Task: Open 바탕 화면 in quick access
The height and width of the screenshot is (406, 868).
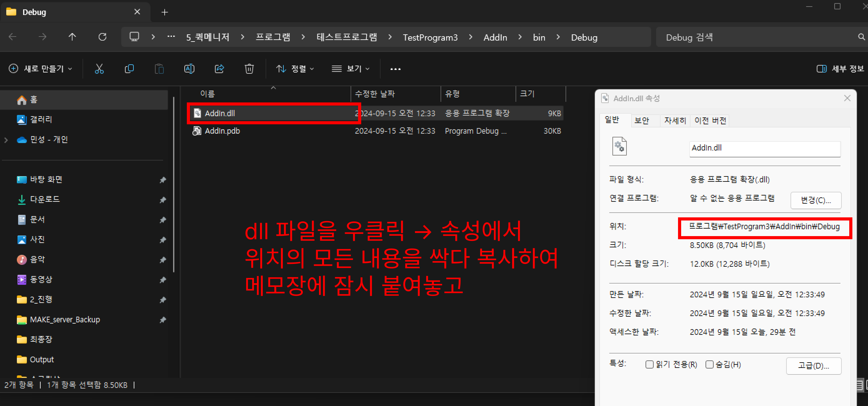Action: (x=84, y=180)
